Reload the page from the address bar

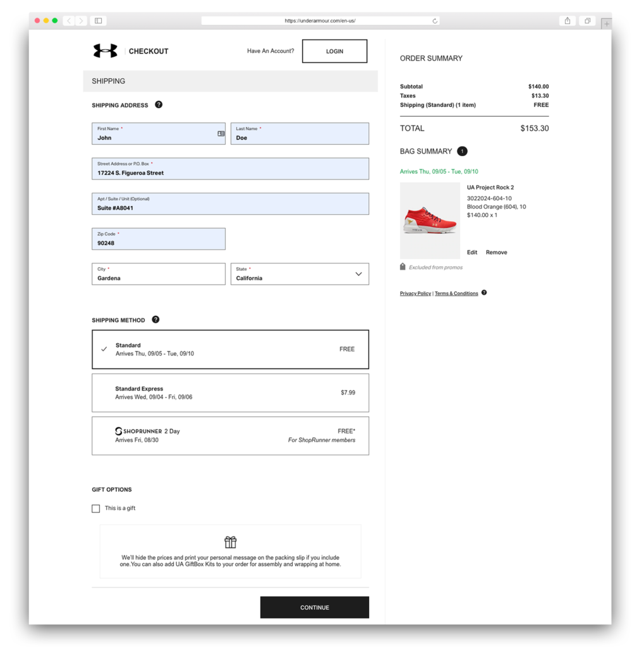[435, 21]
